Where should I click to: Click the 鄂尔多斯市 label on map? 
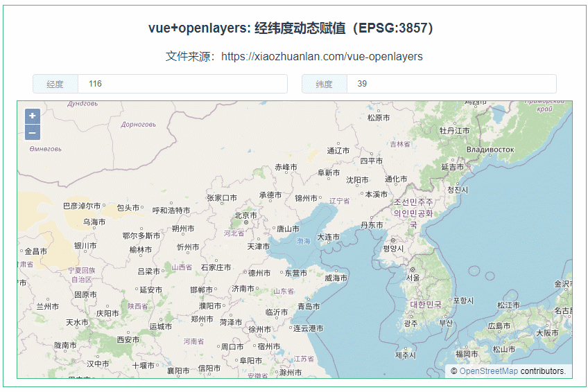(x=141, y=236)
